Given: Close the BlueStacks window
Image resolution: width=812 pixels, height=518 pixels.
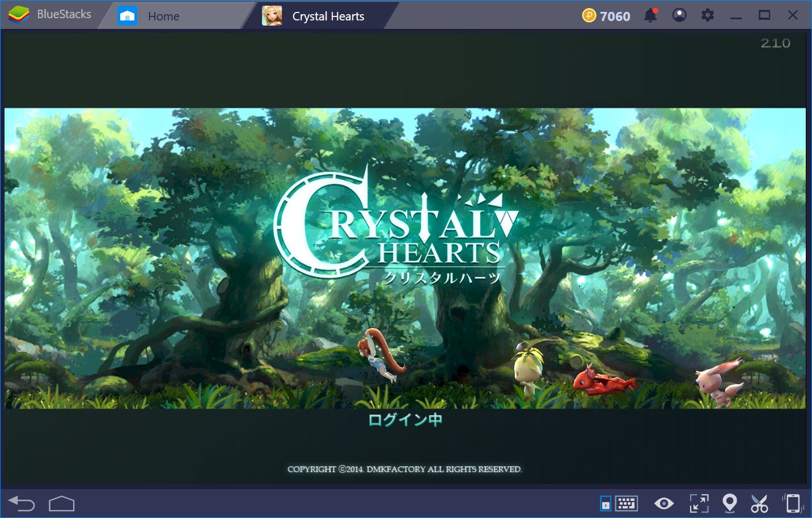Looking at the screenshot, I should (793, 15).
